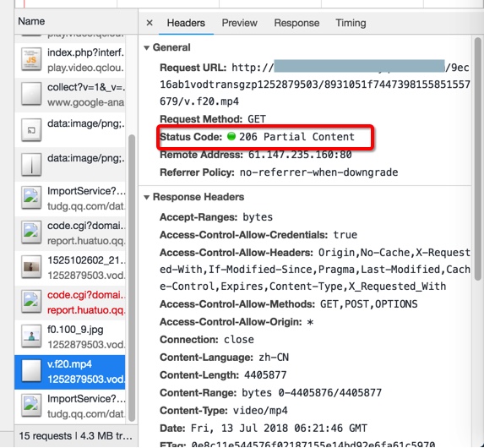Image resolution: width=484 pixels, height=448 pixels.
Task: Click the Access-Control-Allow-Headers header name
Action: pos(237,253)
